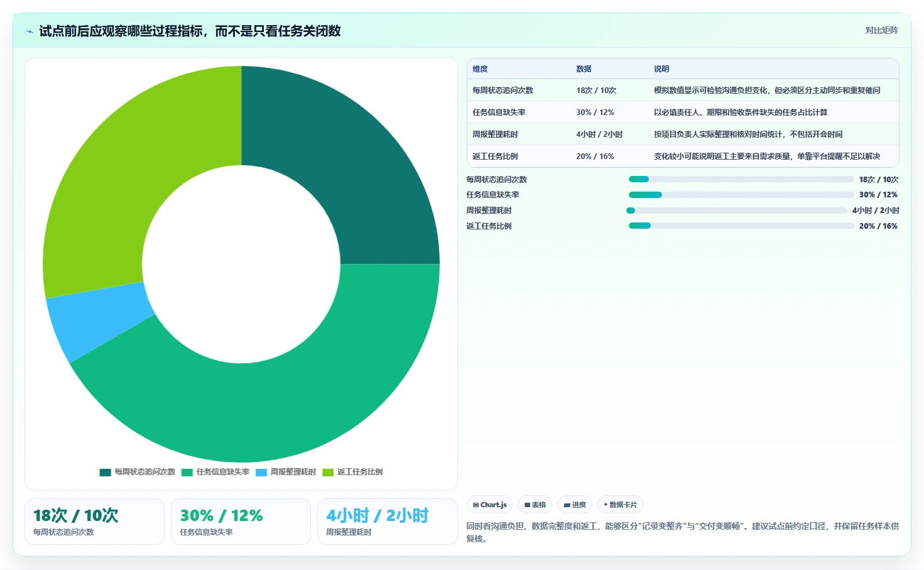Toggle the 周报整理耗时 legend color box
Image resolution: width=924 pixels, height=570 pixels.
[261, 472]
